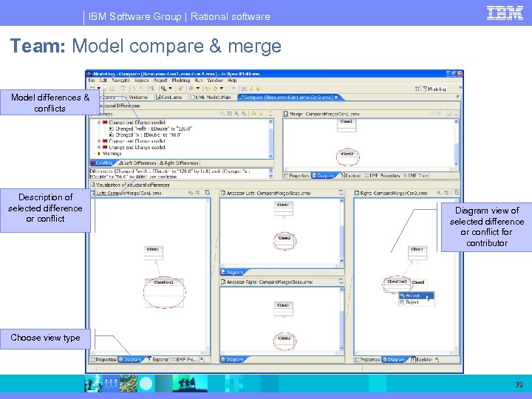Viewport: 532px width, 399px height.
Task: Select Changed "width : EDouble" to "128.0" row
Action: [151, 129]
